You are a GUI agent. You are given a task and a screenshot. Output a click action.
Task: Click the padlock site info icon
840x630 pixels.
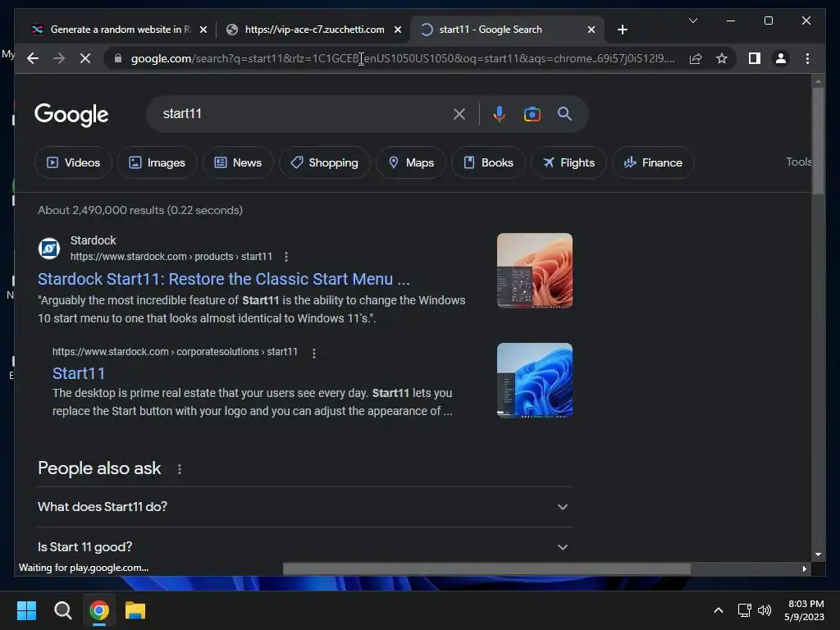tap(118, 58)
